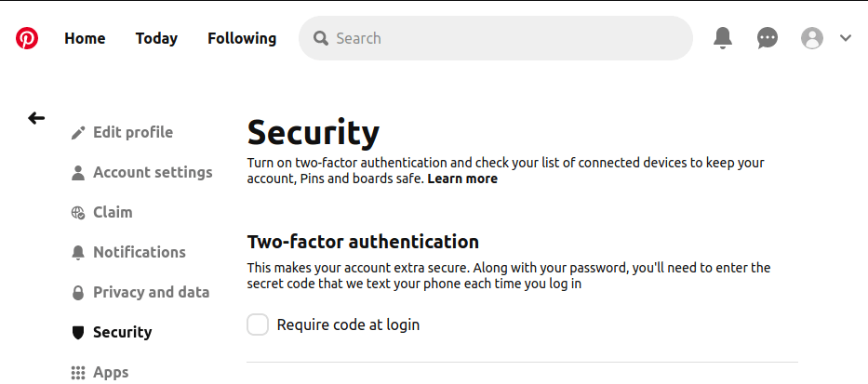Open the Following tab
This screenshot has width=868, height=384.
(x=242, y=38)
